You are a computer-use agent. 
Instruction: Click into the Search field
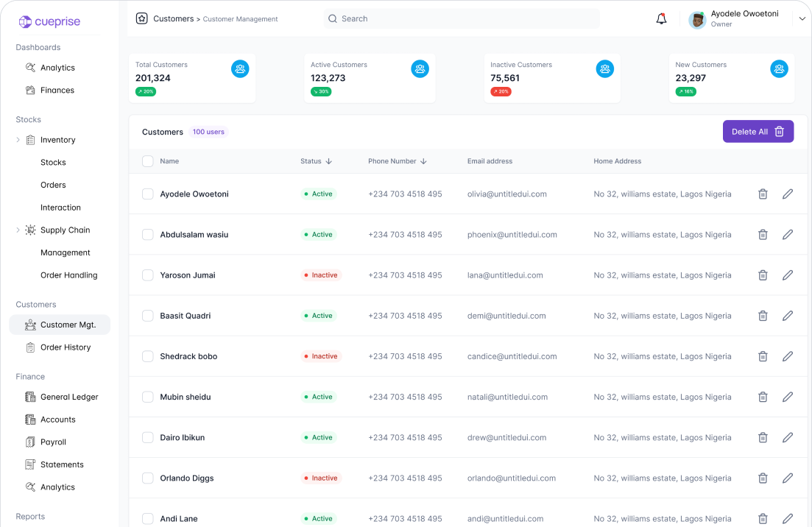(462, 18)
